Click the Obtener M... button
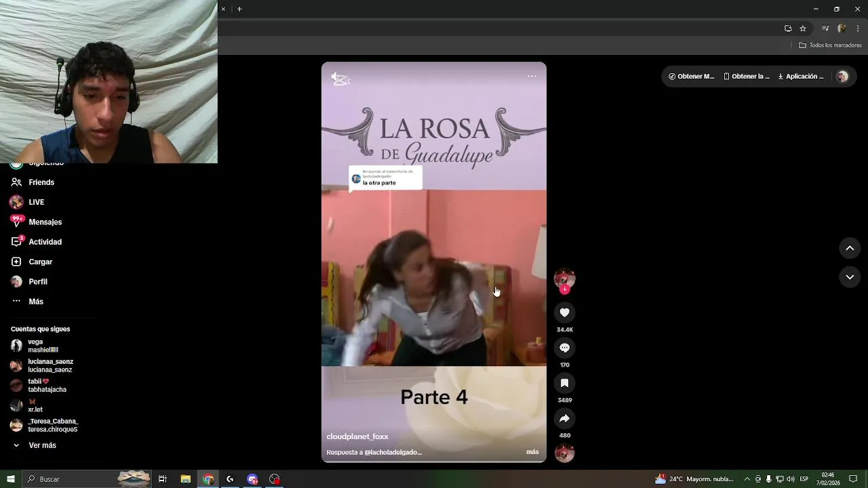This screenshot has height=488, width=868. [x=691, y=77]
